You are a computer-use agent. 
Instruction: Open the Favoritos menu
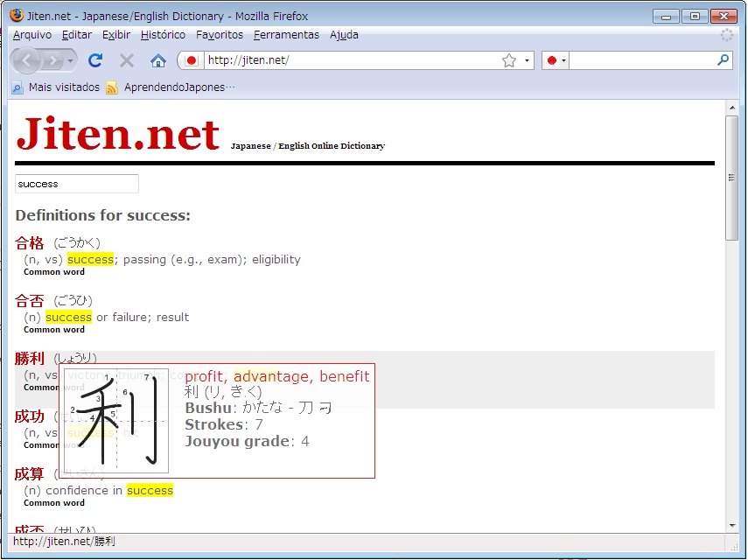[220, 35]
